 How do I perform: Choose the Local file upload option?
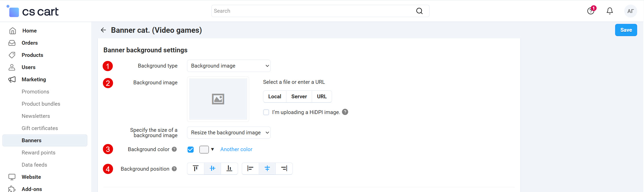(x=274, y=97)
